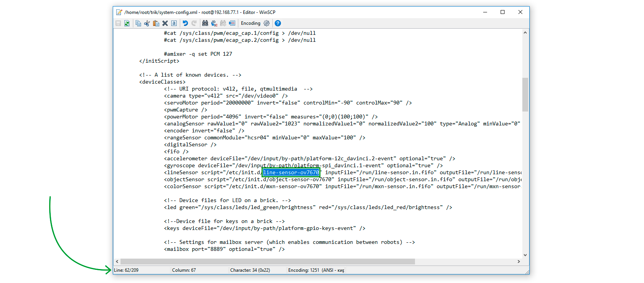Click the Select All icon
This screenshot has width=644, height=283.
[174, 23]
